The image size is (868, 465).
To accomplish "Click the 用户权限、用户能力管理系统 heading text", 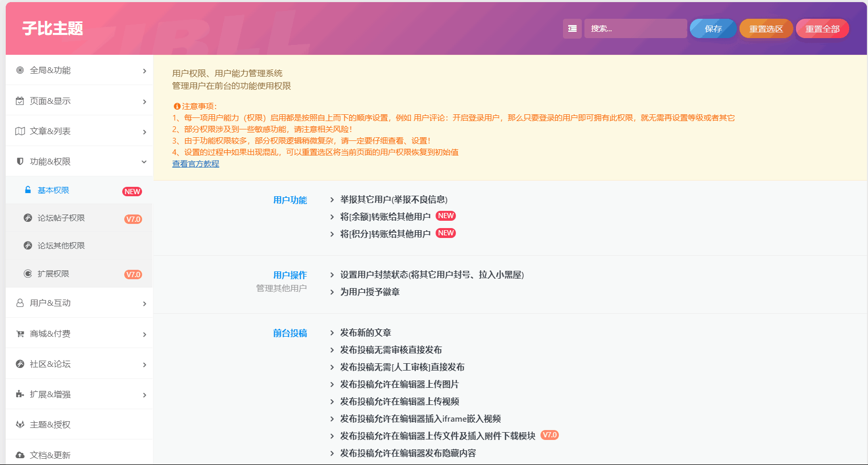I will 227,73.
